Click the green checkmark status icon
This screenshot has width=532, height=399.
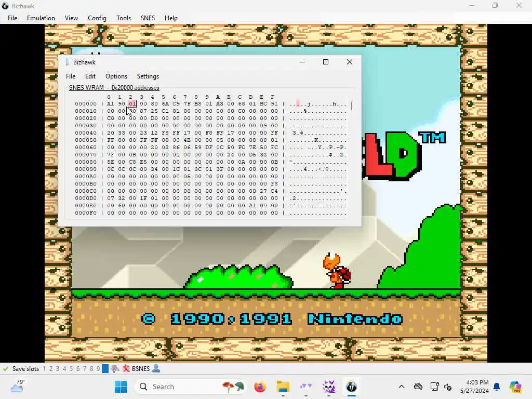(x=5, y=369)
